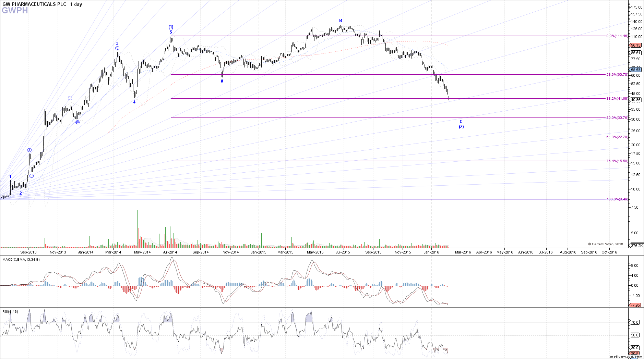Click the Jun-2016 date on the time axis
This screenshot has width=644, height=359.
click(526, 252)
